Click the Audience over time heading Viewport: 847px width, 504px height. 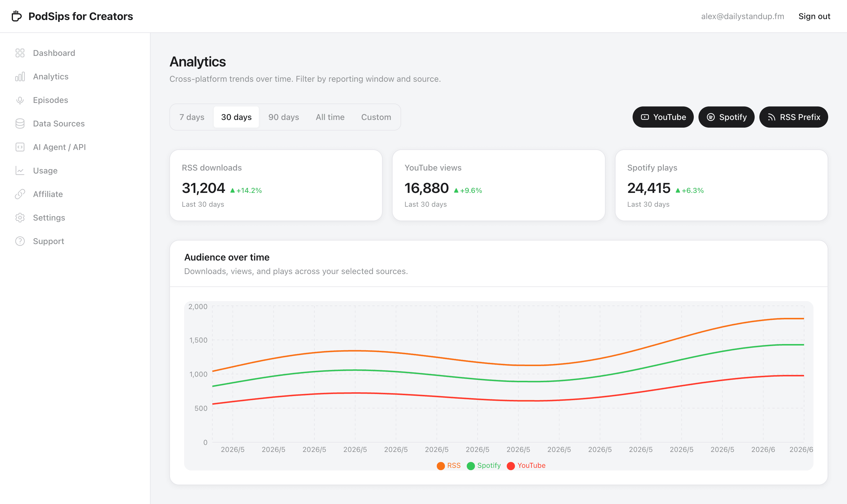[227, 257]
